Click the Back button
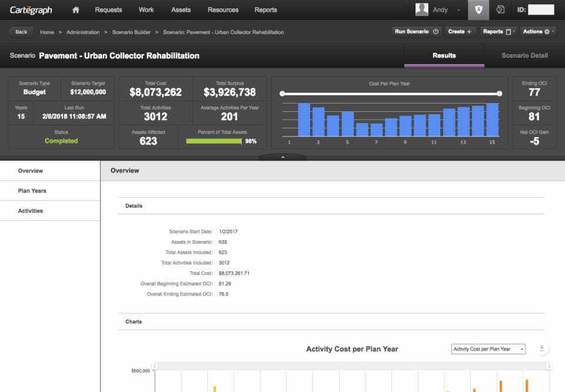This screenshot has width=565, height=392. (21, 31)
